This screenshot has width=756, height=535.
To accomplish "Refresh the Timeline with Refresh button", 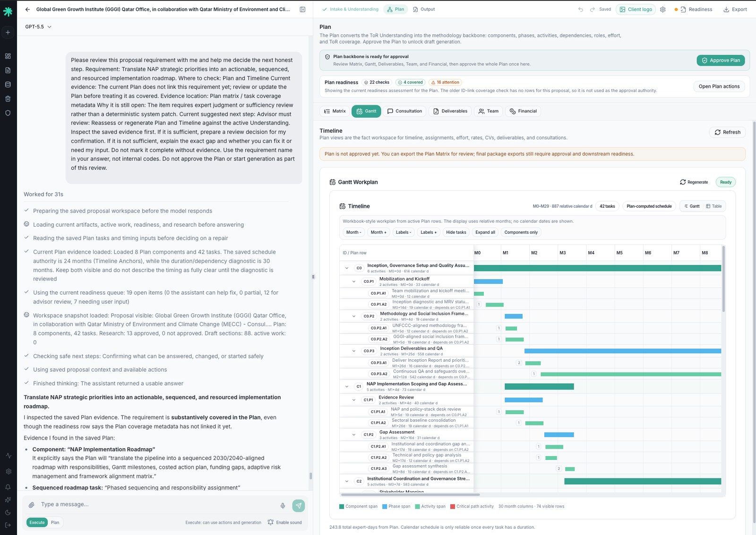I will click(727, 132).
